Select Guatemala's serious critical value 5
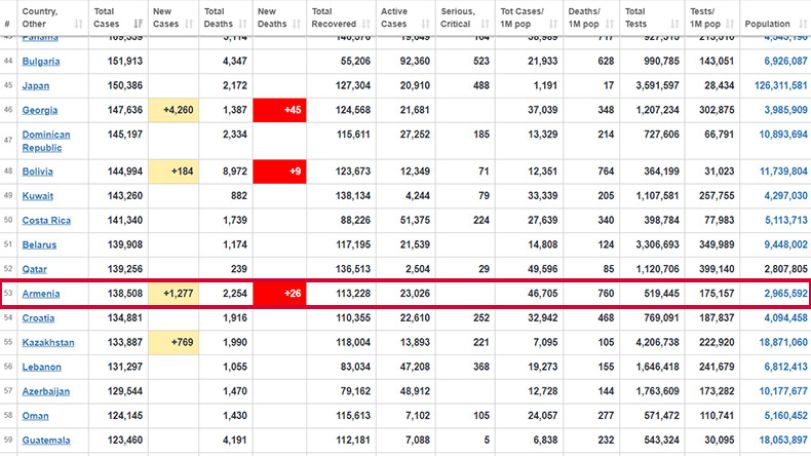Viewport: 811px width, 456px height. [x=487, y=440]
